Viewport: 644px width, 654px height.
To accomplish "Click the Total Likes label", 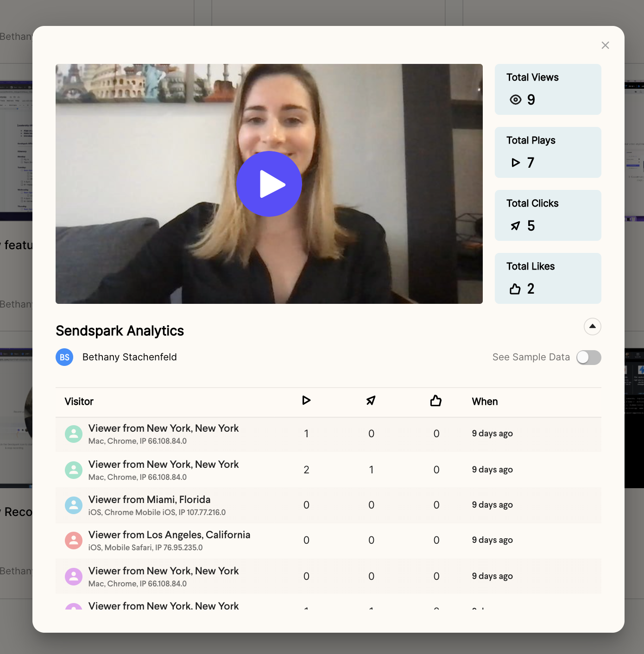I will coord(530,266).
